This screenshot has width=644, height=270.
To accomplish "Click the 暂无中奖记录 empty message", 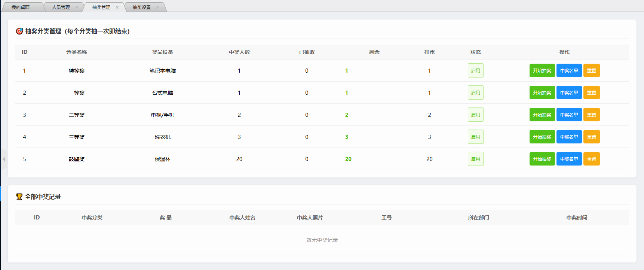I will [x=322, y=240].
